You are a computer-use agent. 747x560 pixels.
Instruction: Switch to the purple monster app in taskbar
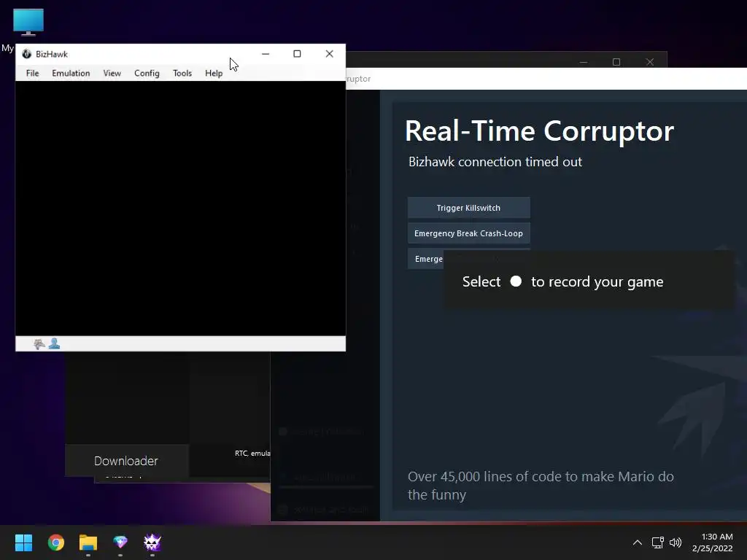click(x=152, y=542)
